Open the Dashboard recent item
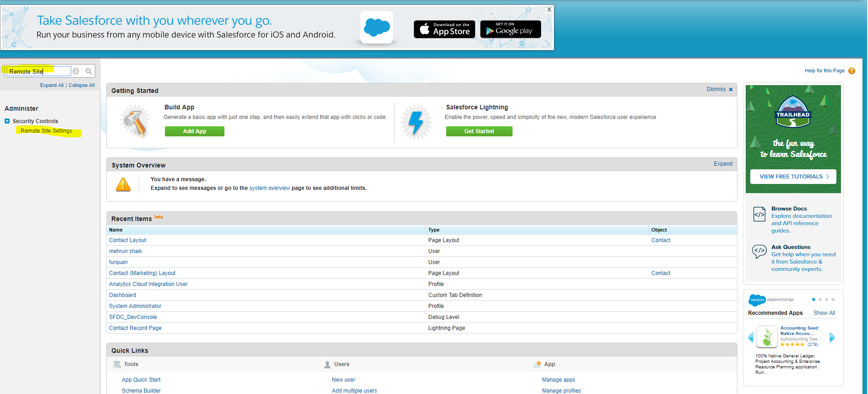868x394 pixels. pos(122,295)
